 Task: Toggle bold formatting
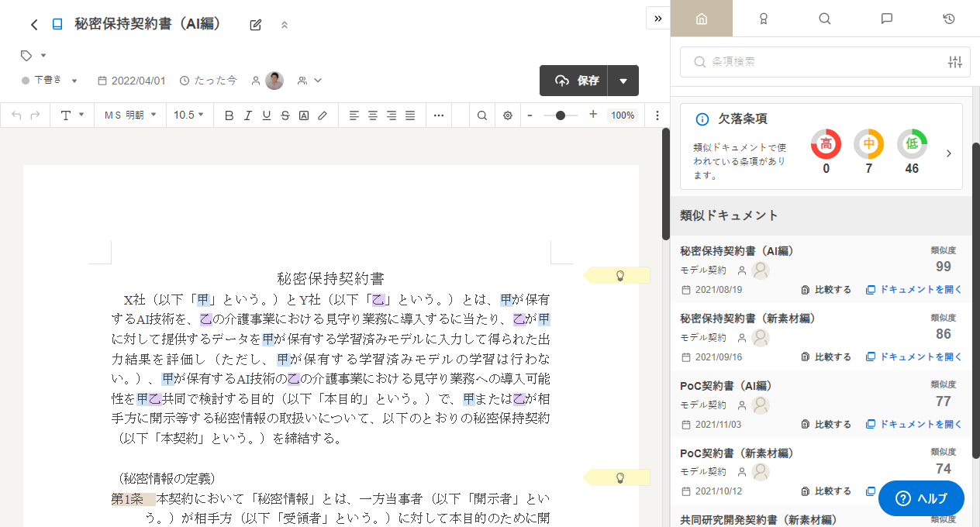coord(229,115)
